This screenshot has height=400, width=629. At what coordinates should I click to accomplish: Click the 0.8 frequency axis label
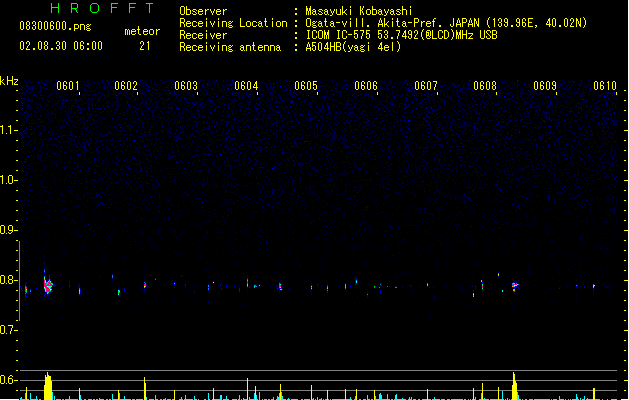8,280
